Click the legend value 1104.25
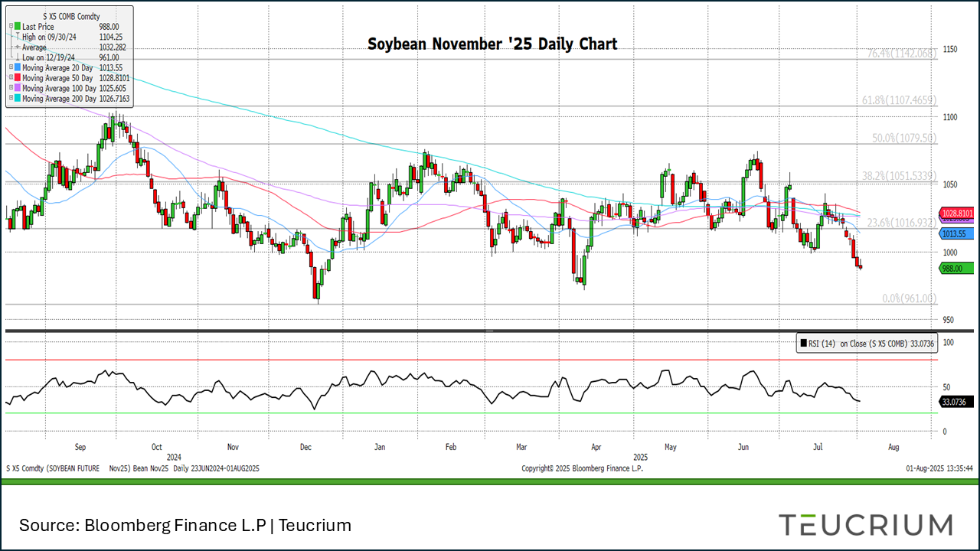This screenshot has height=551, width=980. coord(111,37)
